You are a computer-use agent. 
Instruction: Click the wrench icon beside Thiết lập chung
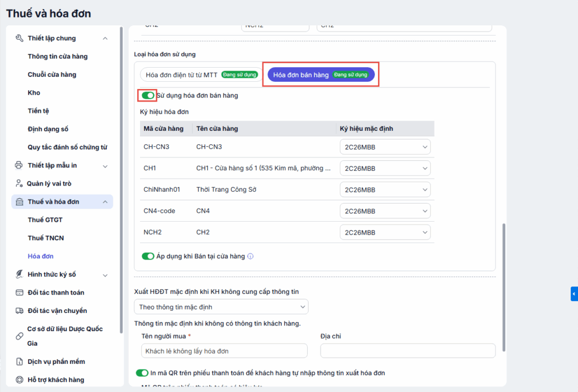coord(19,38)
